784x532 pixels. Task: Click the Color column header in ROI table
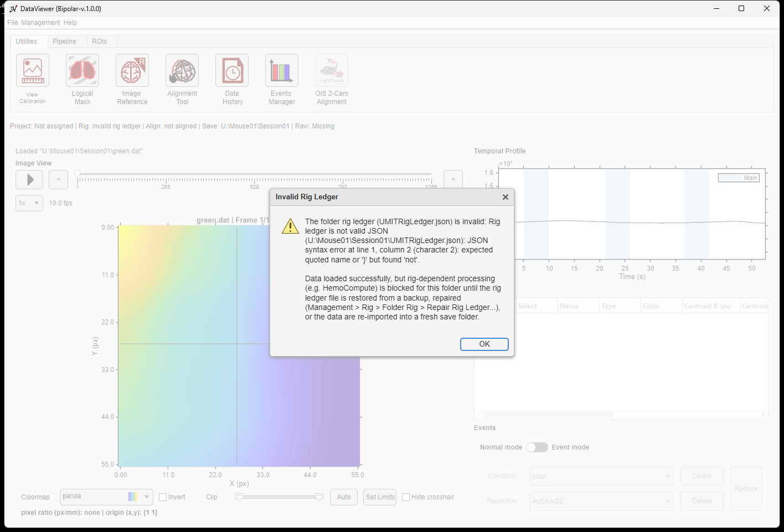click(661, 306)
